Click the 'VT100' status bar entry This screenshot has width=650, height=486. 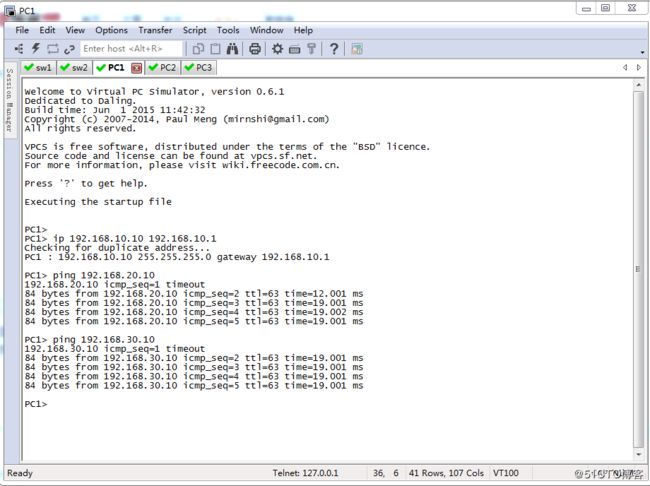point(506,473)
